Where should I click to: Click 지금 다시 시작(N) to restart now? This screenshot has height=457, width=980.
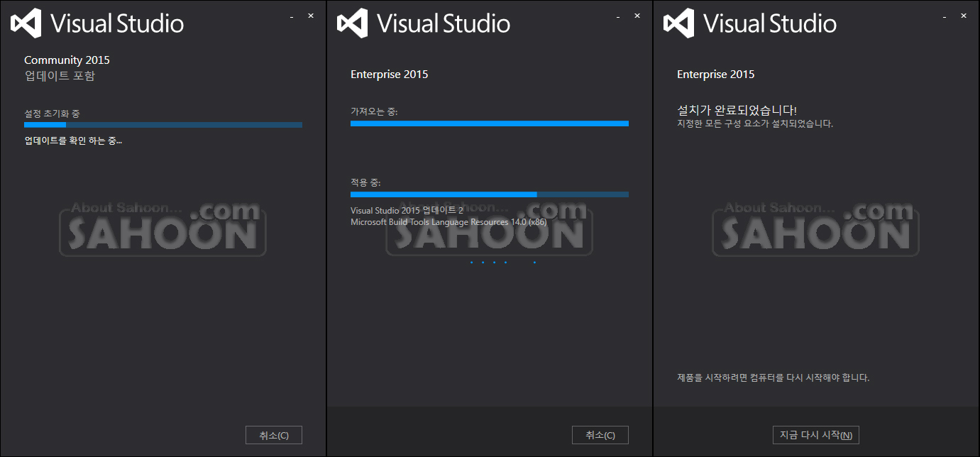(816, 435)
